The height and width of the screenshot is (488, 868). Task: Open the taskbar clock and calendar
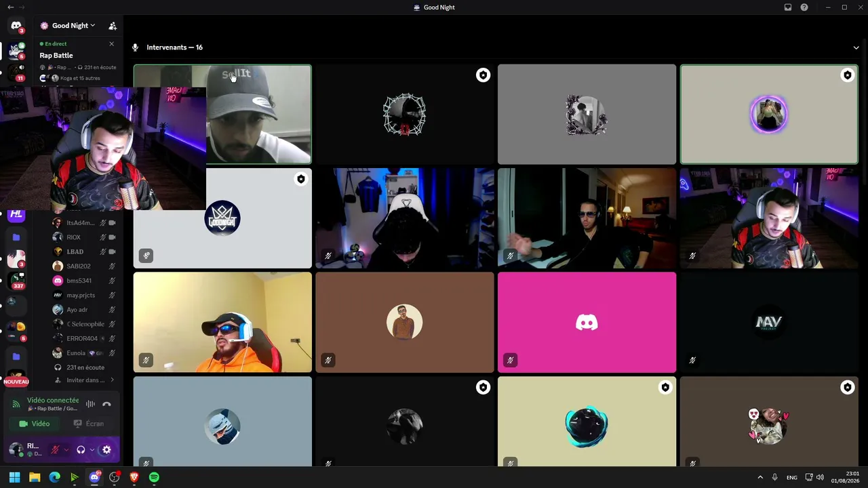[845, 477]
